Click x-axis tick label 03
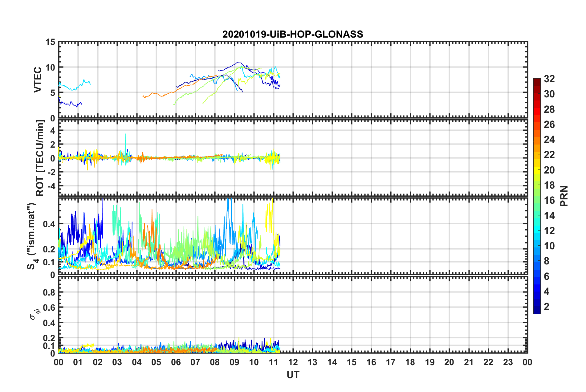The height and width of the screenshot is (392, 586). tap(117, 362)
